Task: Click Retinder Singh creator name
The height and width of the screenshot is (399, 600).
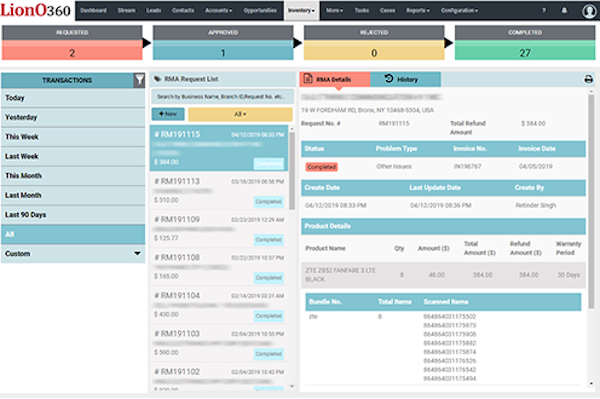Action: (x=535, y=205)
